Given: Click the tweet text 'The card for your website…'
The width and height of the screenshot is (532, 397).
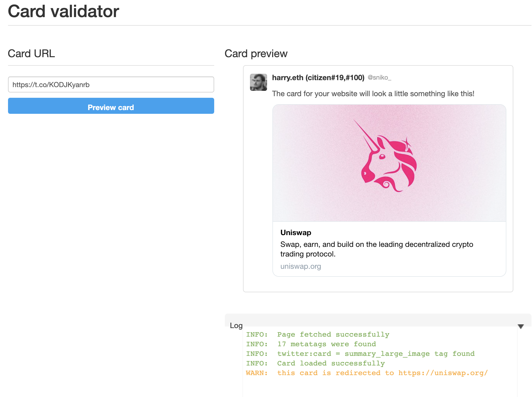Looking at the screenshot, I should (373, 94).
